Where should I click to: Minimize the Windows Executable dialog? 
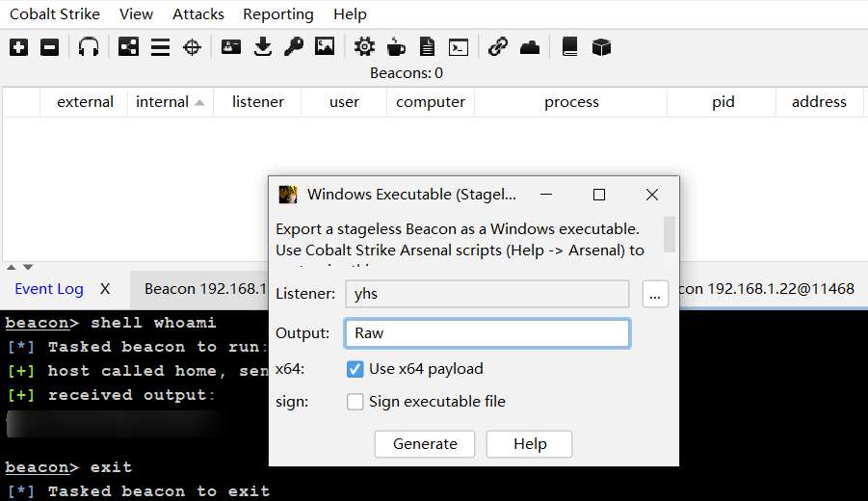[x=546, y=195]
